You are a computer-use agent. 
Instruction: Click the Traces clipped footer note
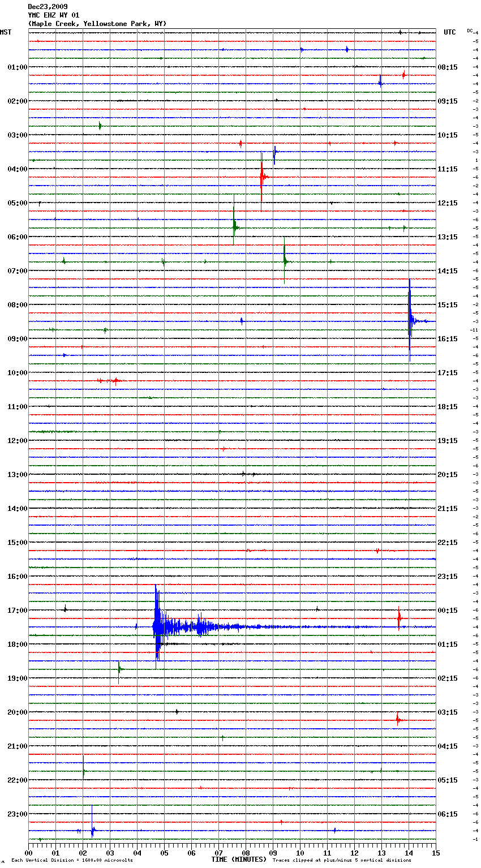[x=342, y=861]
